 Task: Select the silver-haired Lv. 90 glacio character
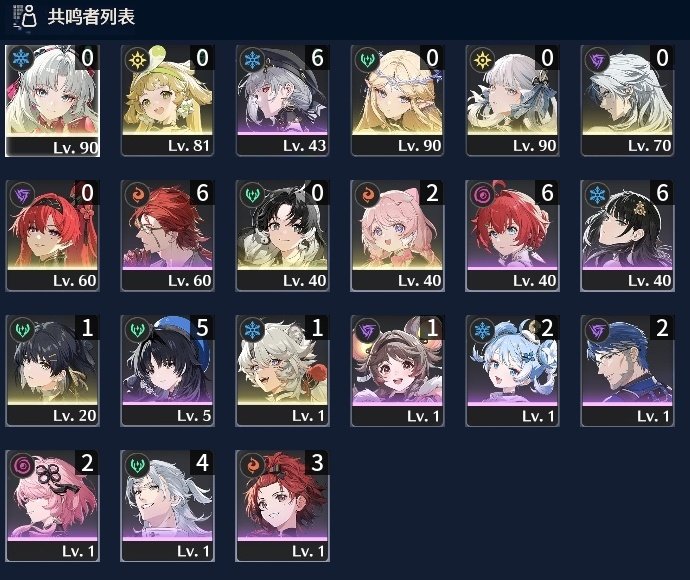tap(52, 101)
